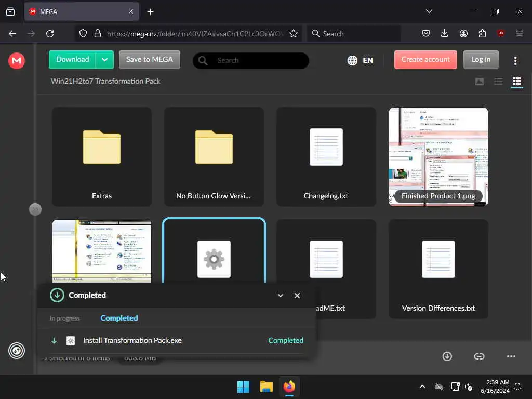Click the green Download button
The height and width of the screenshot is (399, 532).
73,60
